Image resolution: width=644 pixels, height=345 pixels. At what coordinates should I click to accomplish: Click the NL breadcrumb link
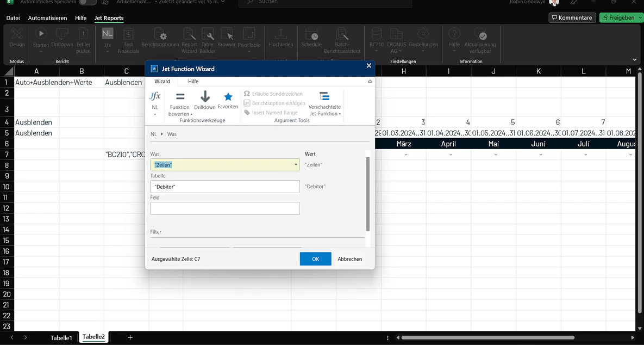[154, 134]
